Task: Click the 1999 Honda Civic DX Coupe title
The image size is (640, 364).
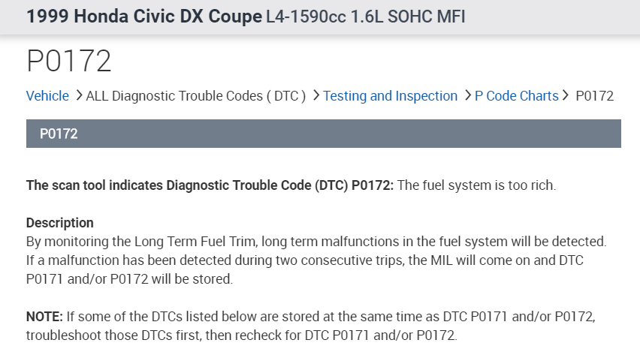Action: [143, 17]
